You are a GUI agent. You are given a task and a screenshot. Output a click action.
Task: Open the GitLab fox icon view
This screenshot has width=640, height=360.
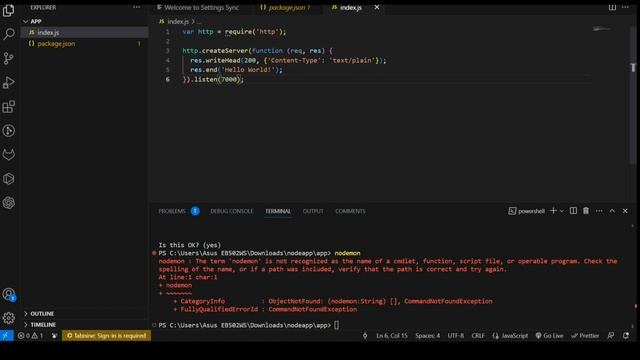(x=9, y=155)
